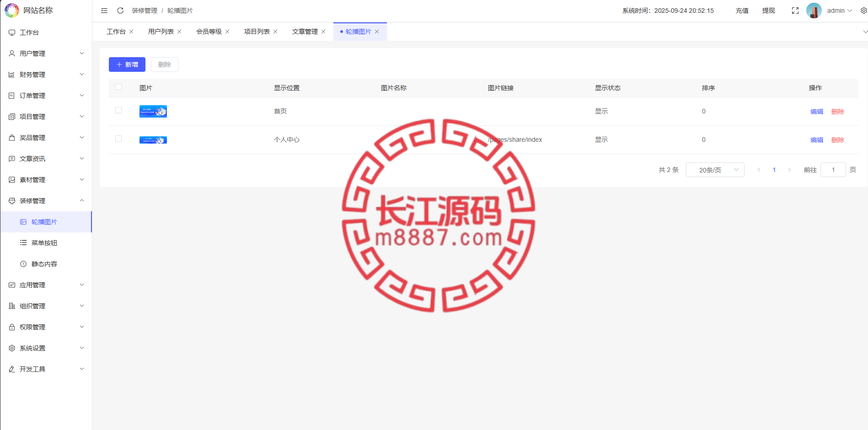Switch to the 项目列表 tab
Image resolution: width=868 pixels, height=430 pixels.
pos(257,32)
